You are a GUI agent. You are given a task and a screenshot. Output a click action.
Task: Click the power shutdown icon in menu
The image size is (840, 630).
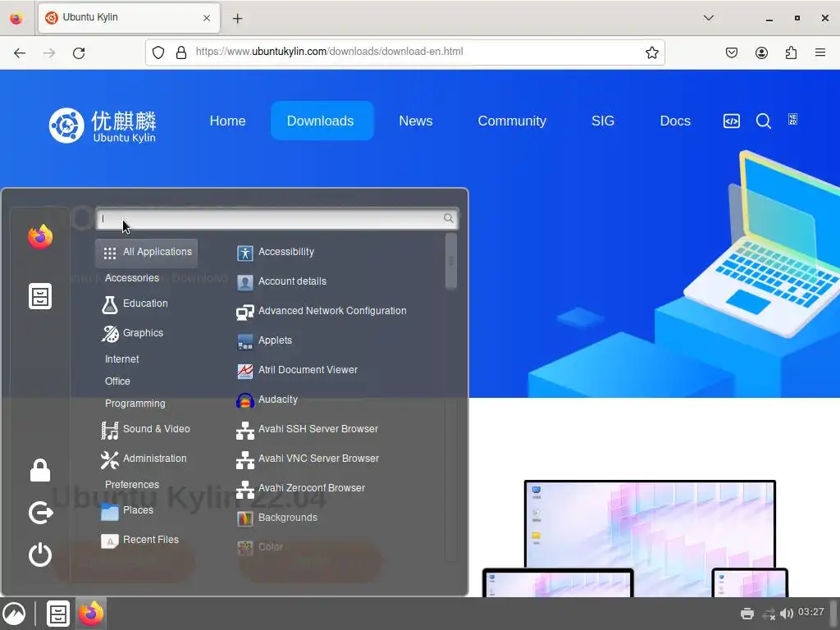pyautogui.click(x=40, y=555)
